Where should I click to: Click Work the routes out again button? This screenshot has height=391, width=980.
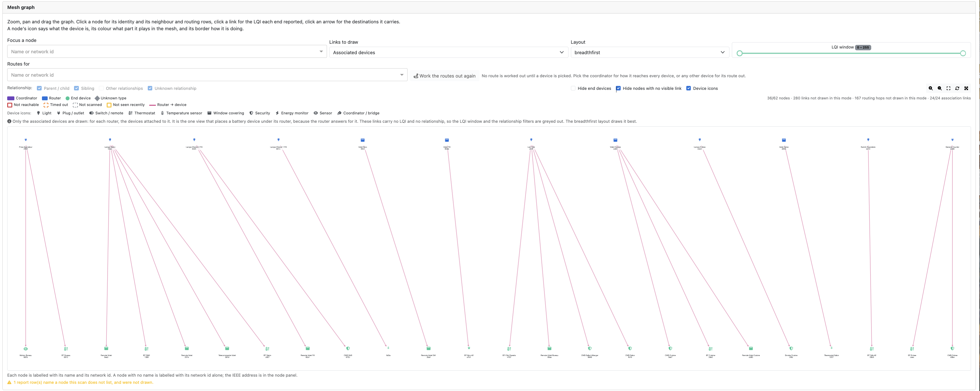pyautogui.click(x=444, y=76)
